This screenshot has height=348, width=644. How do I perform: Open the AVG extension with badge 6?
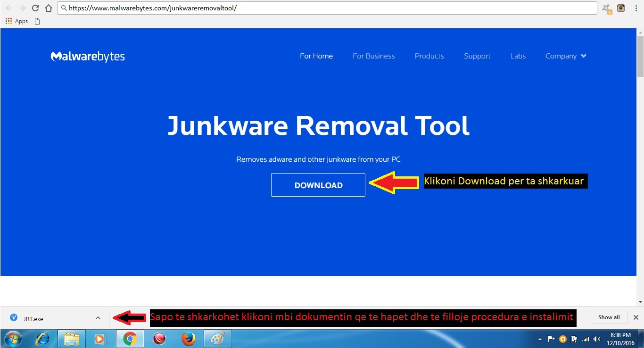coord(607,8)
